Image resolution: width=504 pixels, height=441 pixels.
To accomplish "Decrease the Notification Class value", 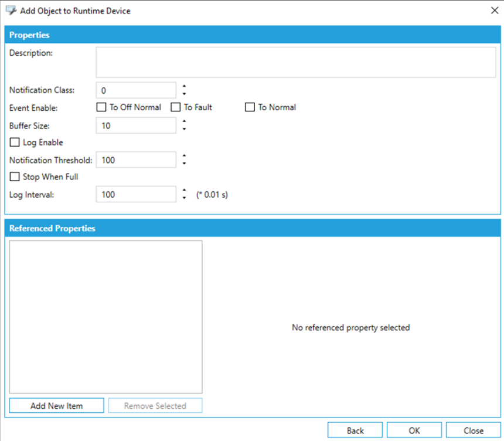I will tap(184, 94).
